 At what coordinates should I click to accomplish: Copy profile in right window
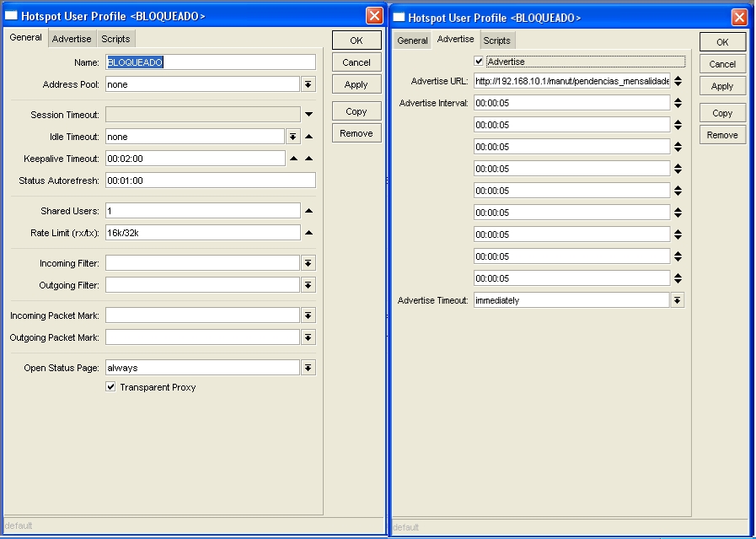coord(722,113)
